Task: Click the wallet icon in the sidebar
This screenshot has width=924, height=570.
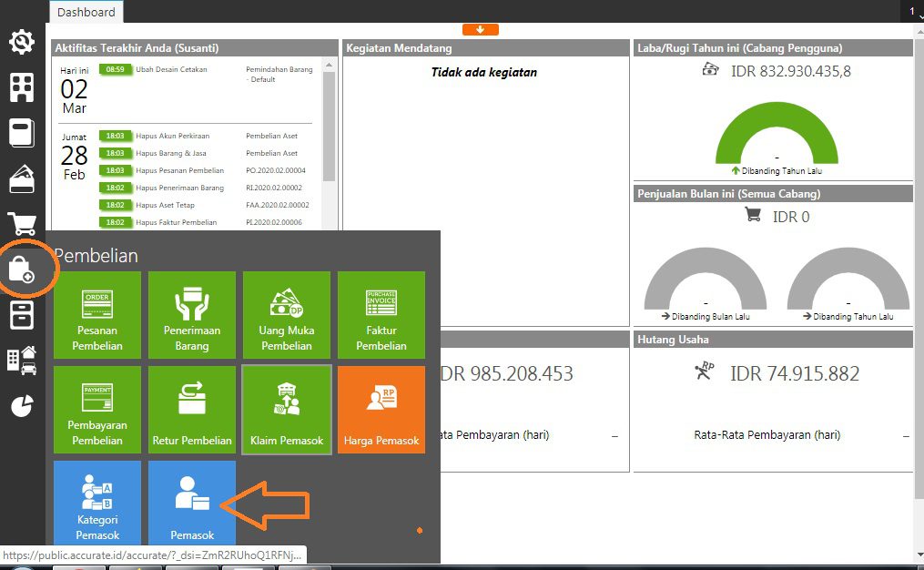Action: (x=22, y=179)
